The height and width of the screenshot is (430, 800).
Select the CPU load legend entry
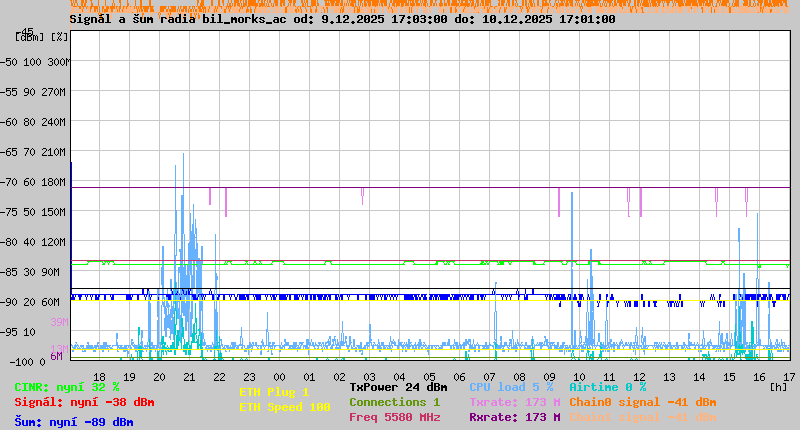tap(511, 387)
